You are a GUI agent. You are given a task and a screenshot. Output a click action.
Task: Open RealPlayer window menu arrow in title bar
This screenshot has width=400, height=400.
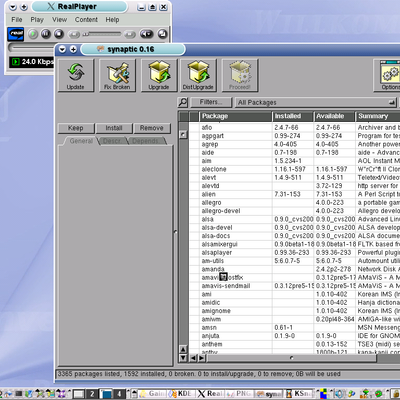coord(13,7)
